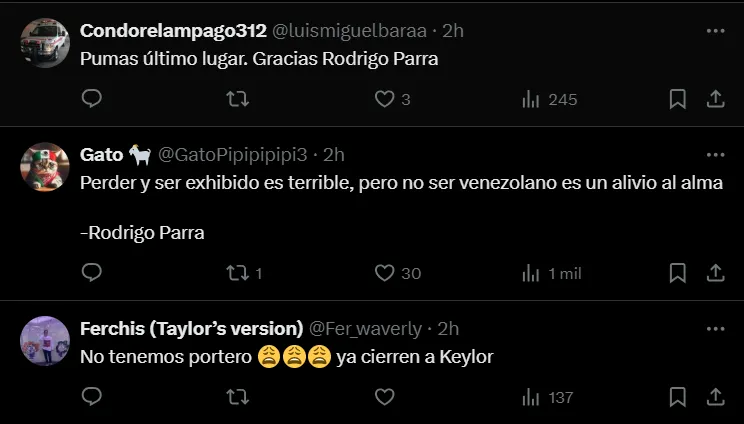Open Condorelampago312 display name profile
The height and width of the screenshot is (424, 744).
pyautogui.click(x=172, y=31)
